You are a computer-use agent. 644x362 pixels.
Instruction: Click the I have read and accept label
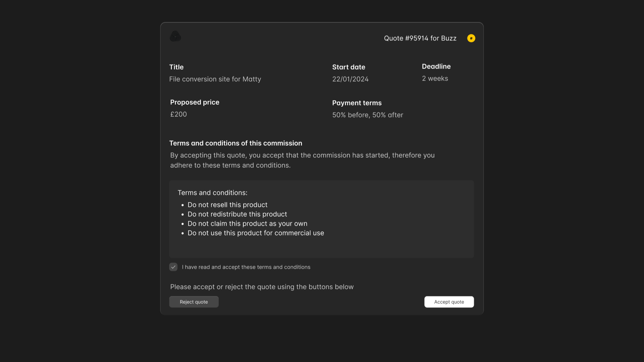(x=246, y=267)
